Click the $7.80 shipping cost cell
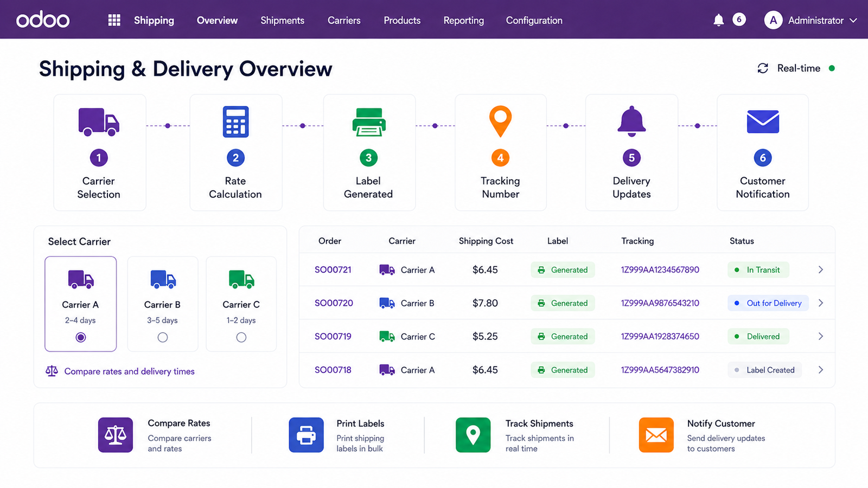 [485, 303]
